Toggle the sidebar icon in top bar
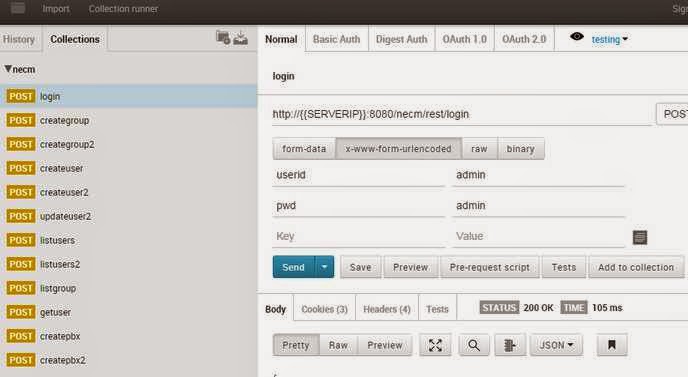 point(18,8)
